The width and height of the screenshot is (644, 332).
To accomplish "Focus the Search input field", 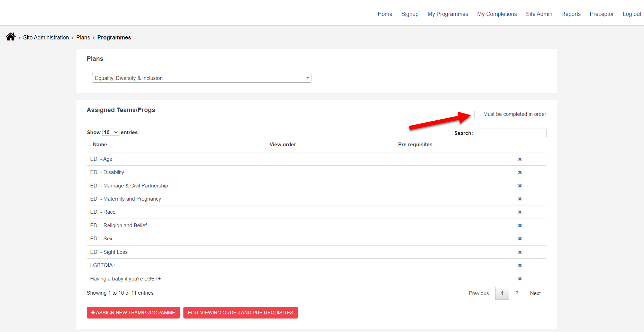I will pos(511,133).
